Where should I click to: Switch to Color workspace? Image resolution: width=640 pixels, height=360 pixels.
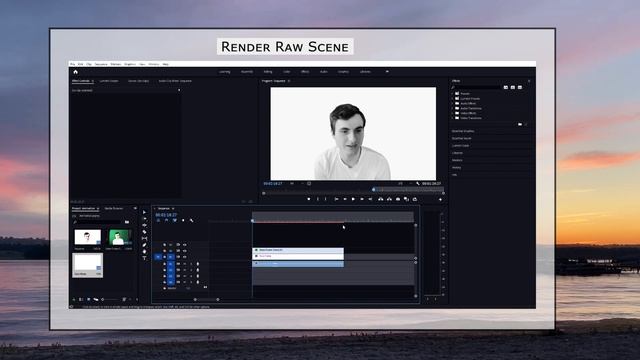(x=287, y=72)
